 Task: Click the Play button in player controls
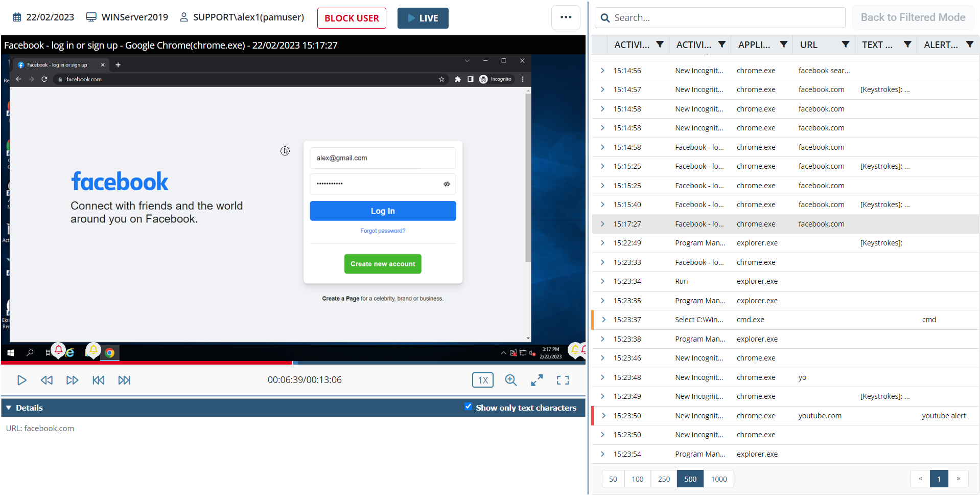pos(21,380)
